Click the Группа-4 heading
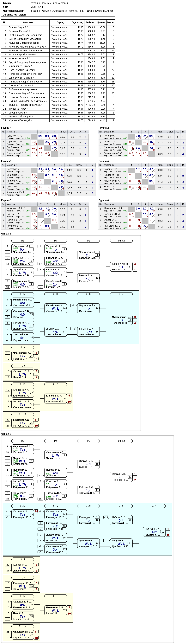The height and width of the screenshot is (644, 188). (104, 161)
